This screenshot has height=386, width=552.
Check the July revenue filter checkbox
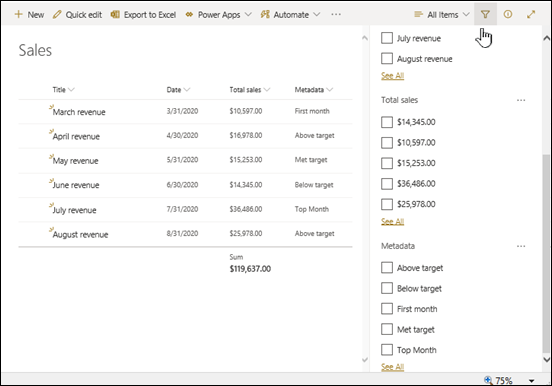coord(387,38)
